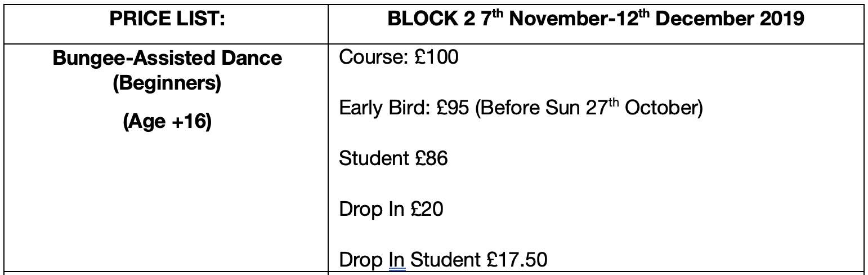The height and width of the screenshot is (275, 868).
Task: Click the Drop In £20 line
Action: (391, 209)
